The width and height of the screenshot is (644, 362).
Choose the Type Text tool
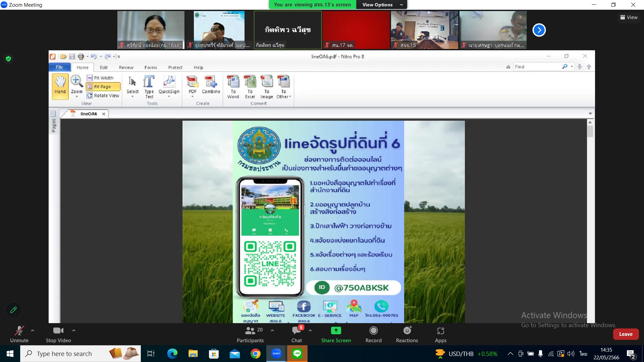tap(149, 86)
